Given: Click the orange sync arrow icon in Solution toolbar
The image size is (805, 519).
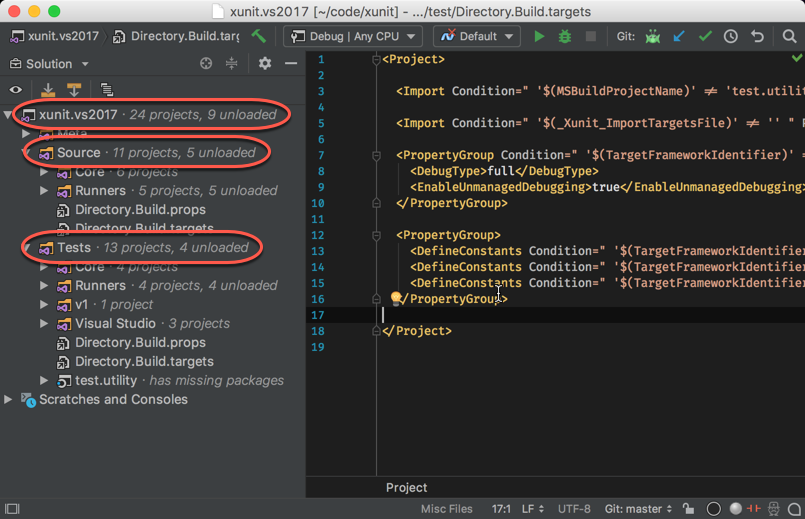Looking at the screenshot, I should 74,90.
